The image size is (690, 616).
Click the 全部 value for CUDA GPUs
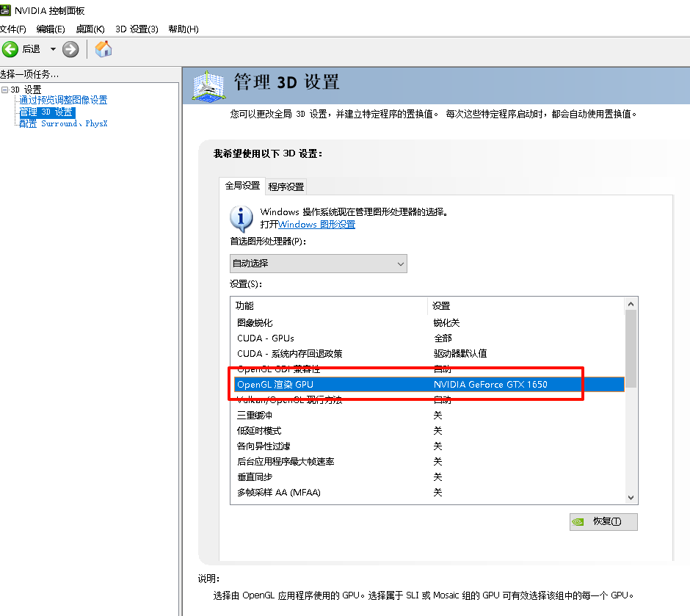(443, 338)
